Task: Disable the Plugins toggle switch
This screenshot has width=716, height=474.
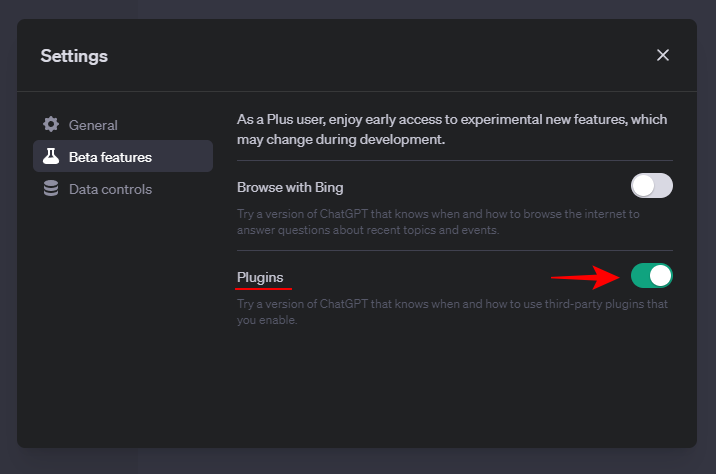Action: tap(651, 275)
